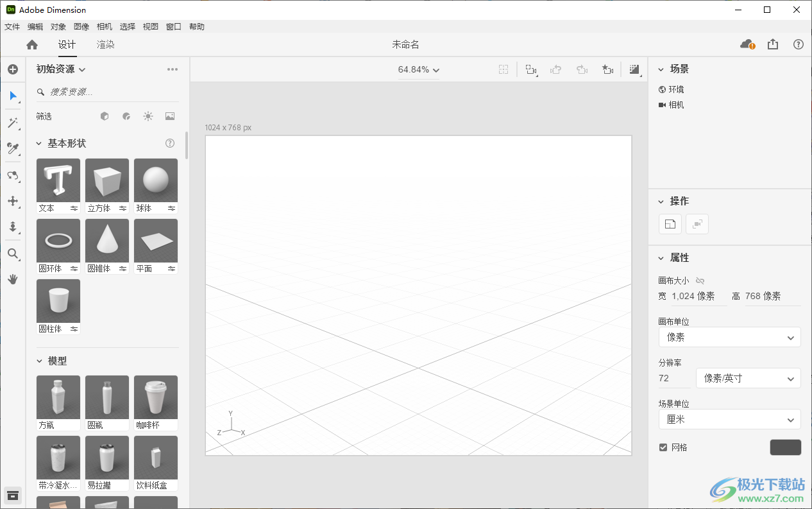Open settings icon on 圆锥体 shape
This screenshot has width=812, height=509.
tap(123, 269)
